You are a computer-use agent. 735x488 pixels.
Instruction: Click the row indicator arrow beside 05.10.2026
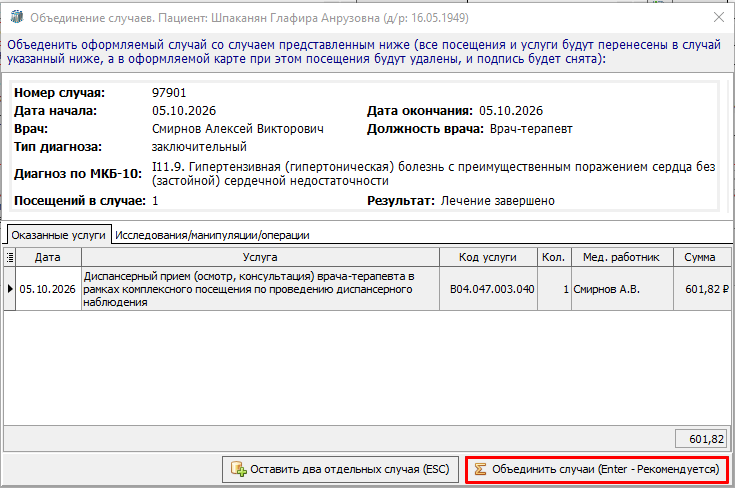point(10,289)
